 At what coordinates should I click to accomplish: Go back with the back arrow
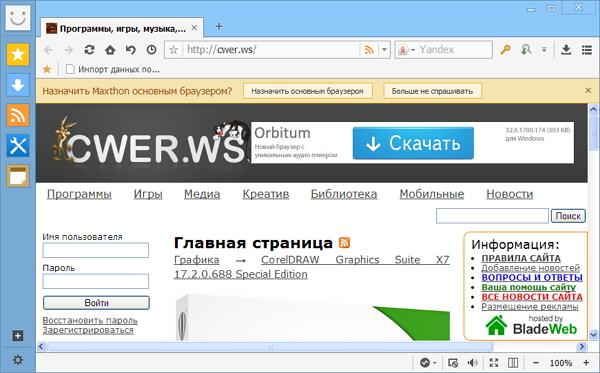(x=48, y=50)
